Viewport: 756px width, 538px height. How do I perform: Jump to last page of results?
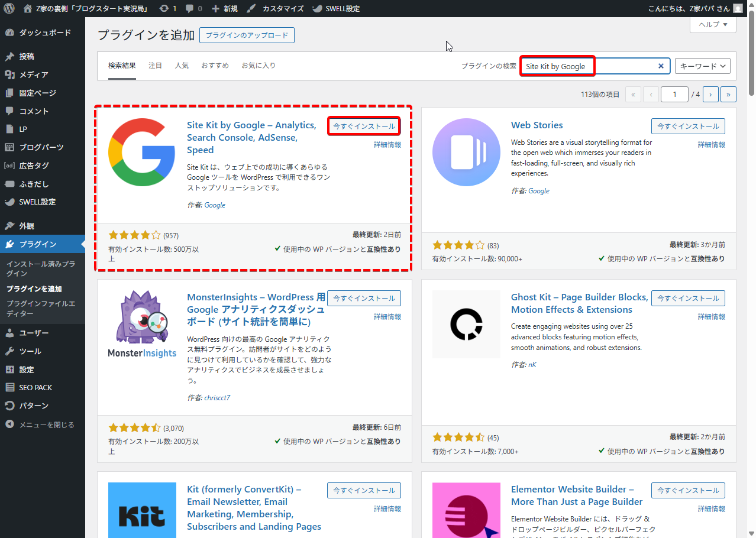pyautogui.click(x=728, y=95)
